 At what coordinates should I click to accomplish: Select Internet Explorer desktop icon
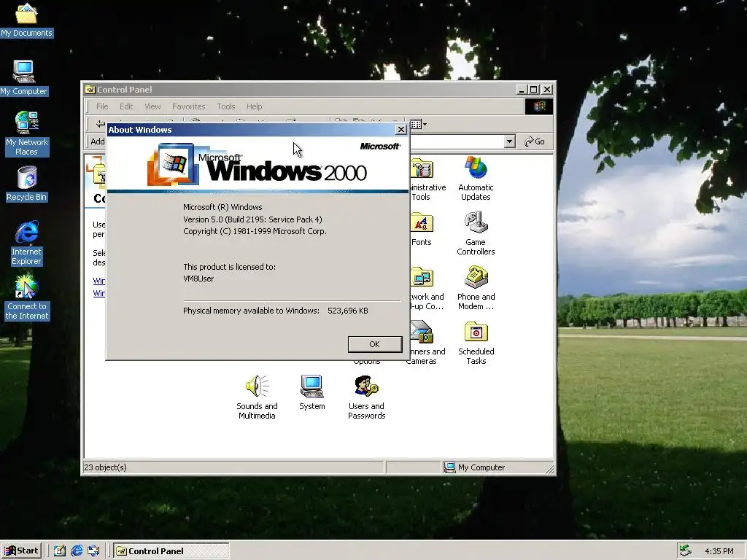(27, 243)
